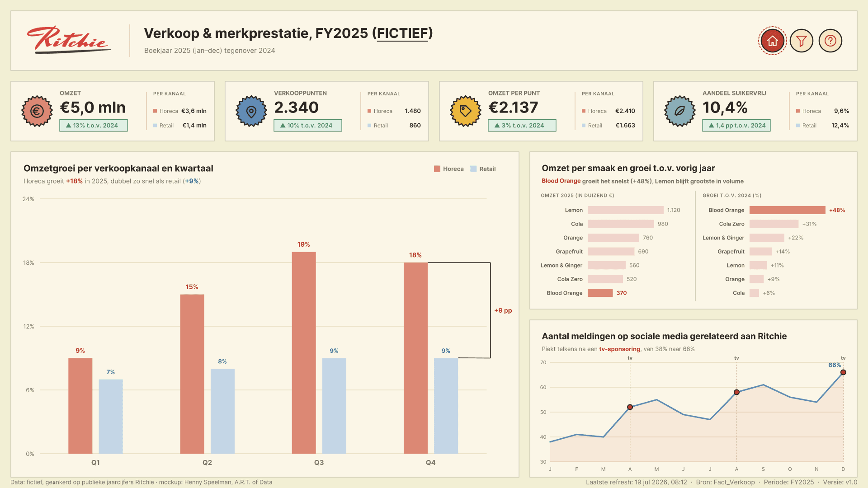Viewport: 868px width, 488px height.
Task: Click the Horeca €2.410 value
Action: 625,111
